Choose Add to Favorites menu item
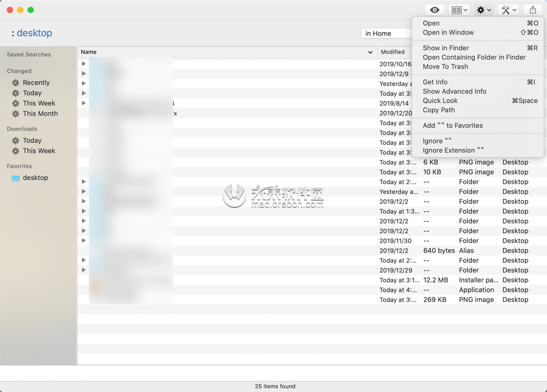The width and height of the screenshot is (547, 392). 478,126
